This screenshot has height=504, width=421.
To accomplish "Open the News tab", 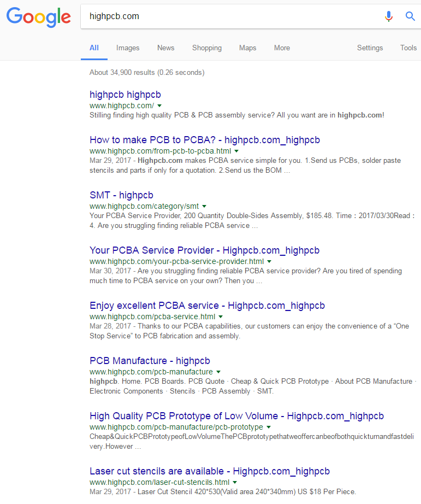I will [165, 48].
